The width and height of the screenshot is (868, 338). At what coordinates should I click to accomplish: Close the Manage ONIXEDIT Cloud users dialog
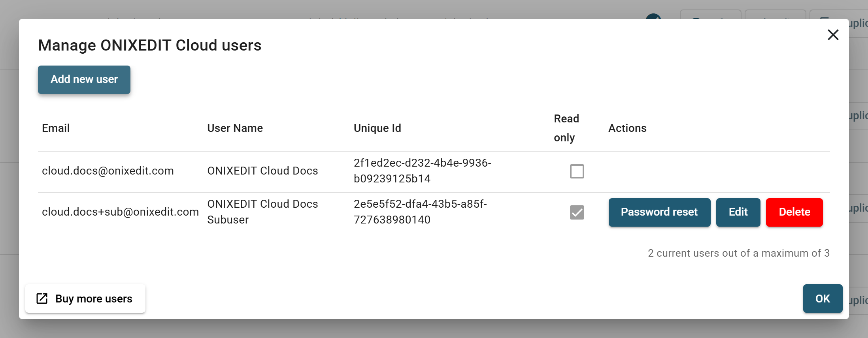click(833, 35)
